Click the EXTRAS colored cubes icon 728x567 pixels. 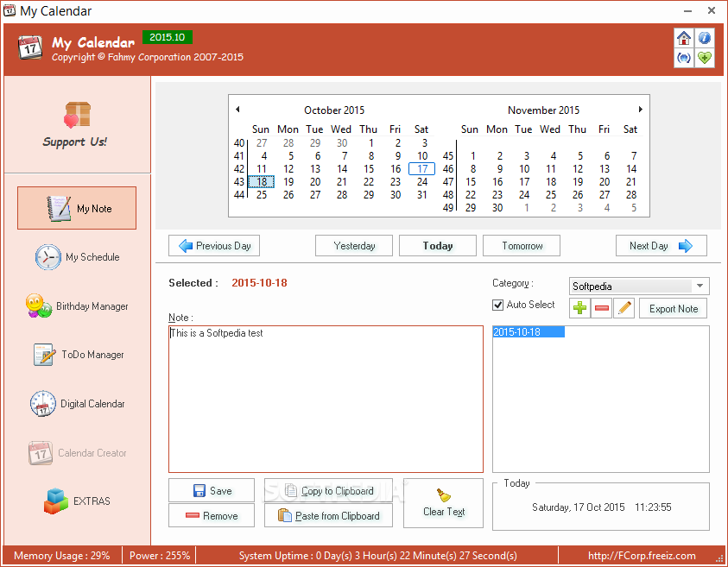click(56, 501)
